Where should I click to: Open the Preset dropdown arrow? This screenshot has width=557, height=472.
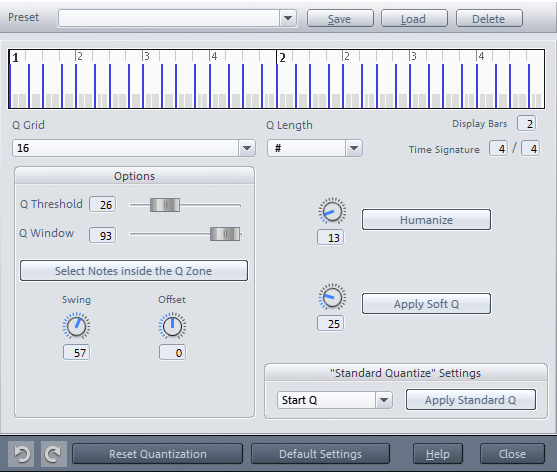(x=288, y=18)
